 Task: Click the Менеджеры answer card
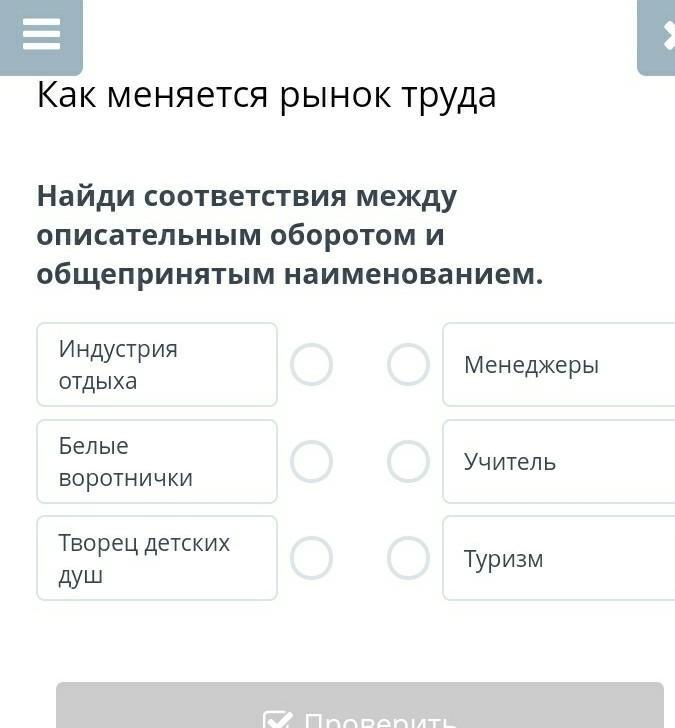[560, 365]
